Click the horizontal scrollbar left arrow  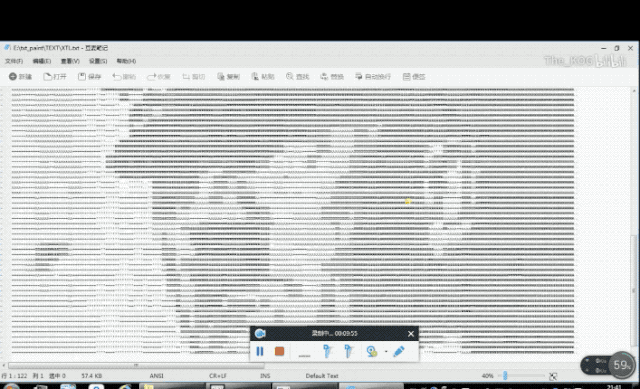4,365
